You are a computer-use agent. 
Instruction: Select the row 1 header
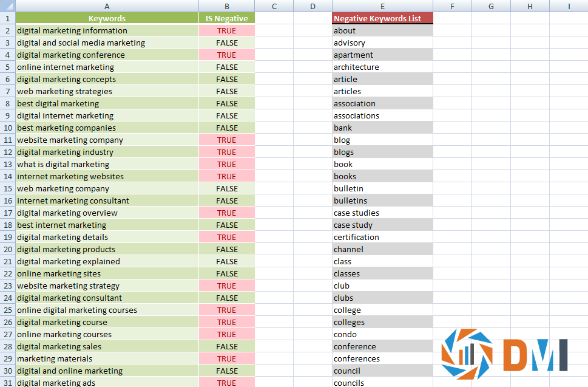coord(7,18)
